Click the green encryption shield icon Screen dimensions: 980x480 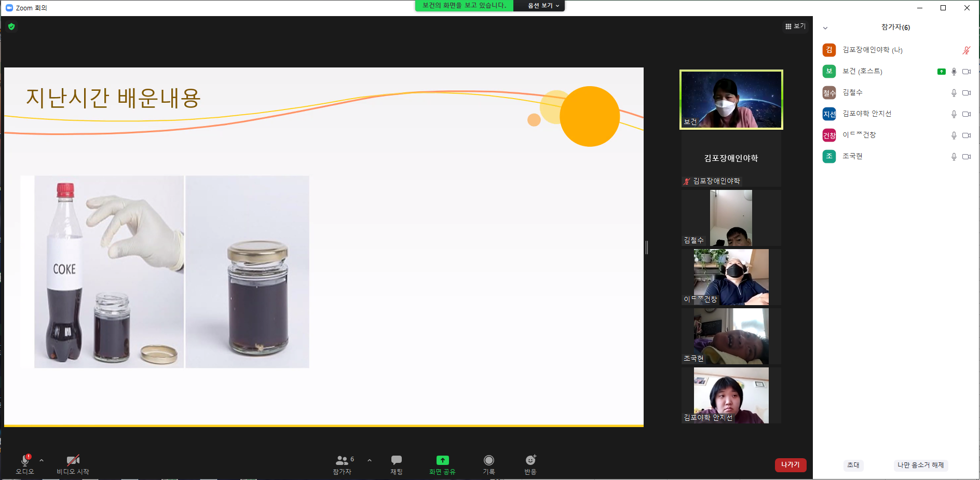[x=11, y=26]
